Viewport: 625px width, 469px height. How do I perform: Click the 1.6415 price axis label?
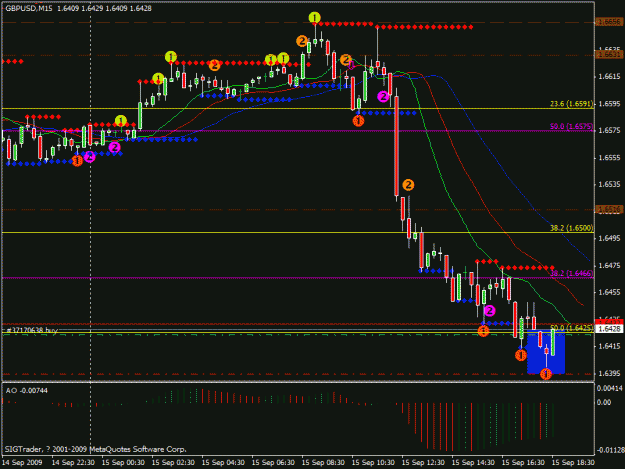click(x=609, y=346)
